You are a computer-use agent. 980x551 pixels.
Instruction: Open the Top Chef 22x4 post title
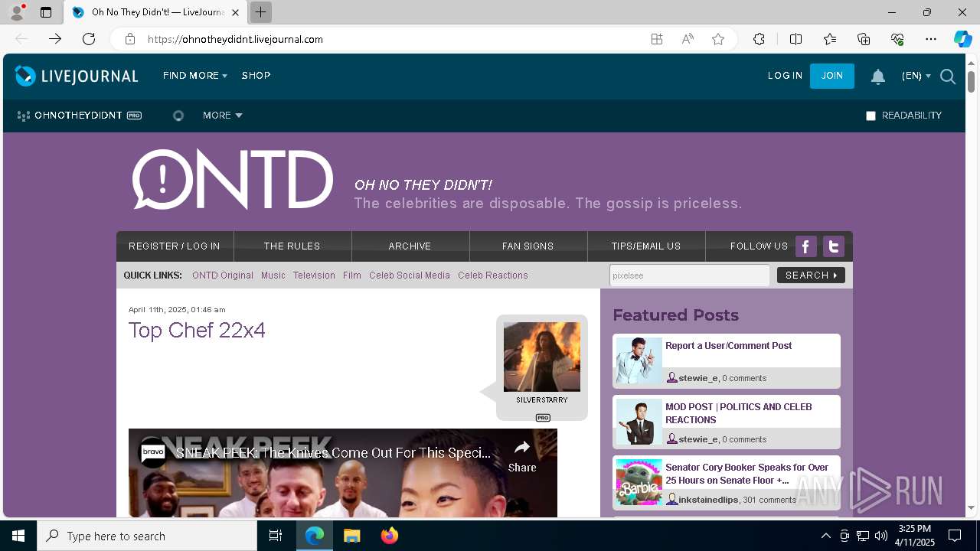pyautogui.click(x=197, y=331)
